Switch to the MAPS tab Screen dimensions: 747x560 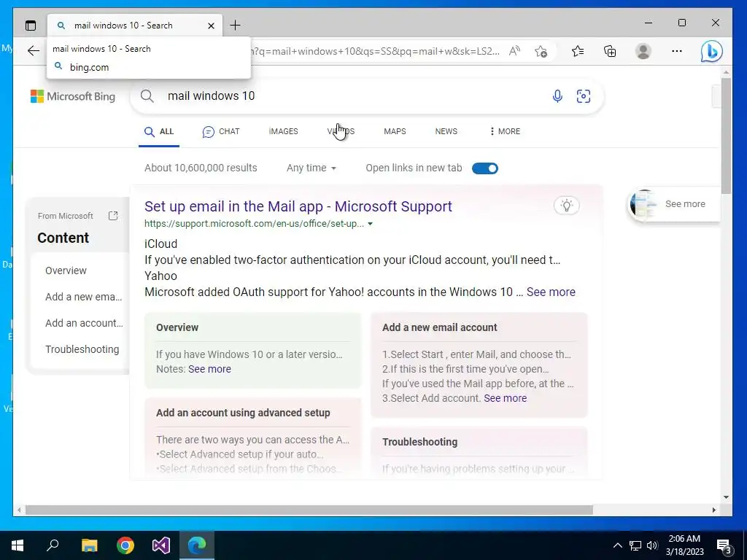coord(395,131)
